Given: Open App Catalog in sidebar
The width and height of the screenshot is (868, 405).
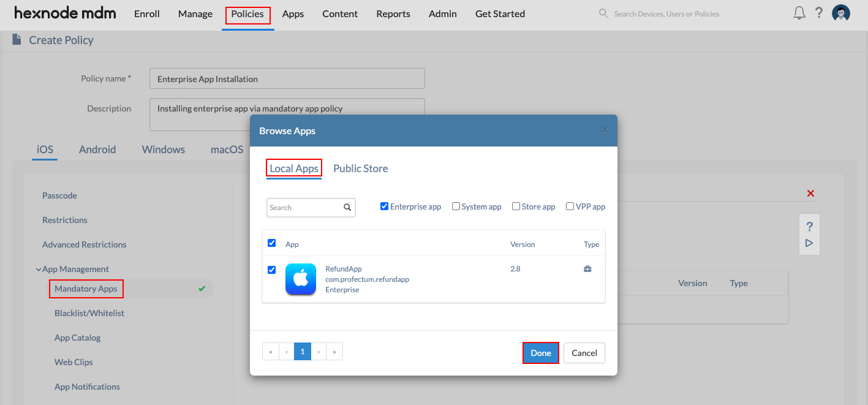Looking at the screenshot, I should (x=78, y=338).
